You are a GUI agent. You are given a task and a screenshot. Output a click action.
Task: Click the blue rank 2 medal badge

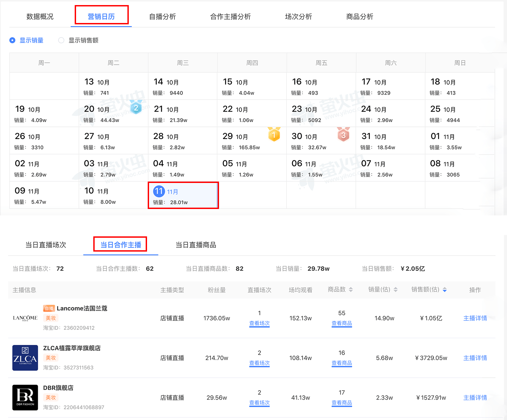tap(136, 107)
